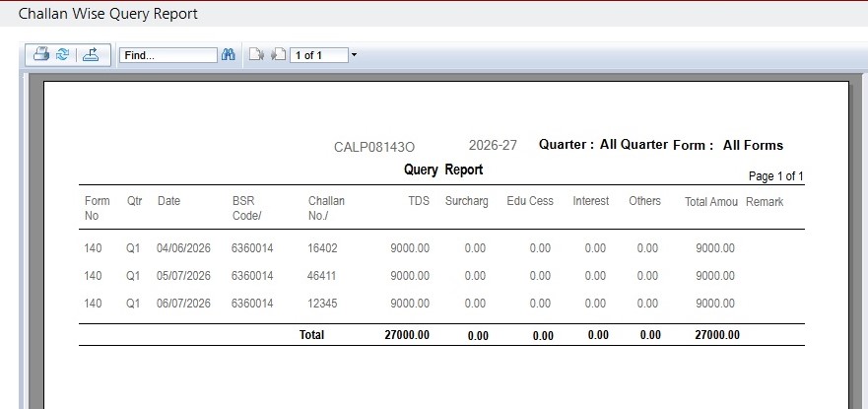Click the Remark column header
868x409 pixels.
tap(765, 202)
